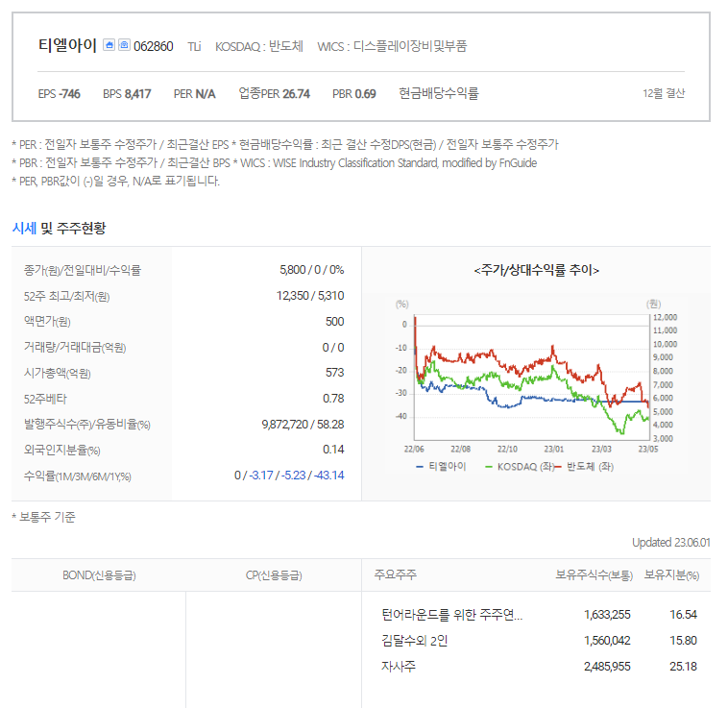This screenshot has width=728, height=708.
Task: Click the 시세 및 주주현황 section heading
Action: click(59, 228)
